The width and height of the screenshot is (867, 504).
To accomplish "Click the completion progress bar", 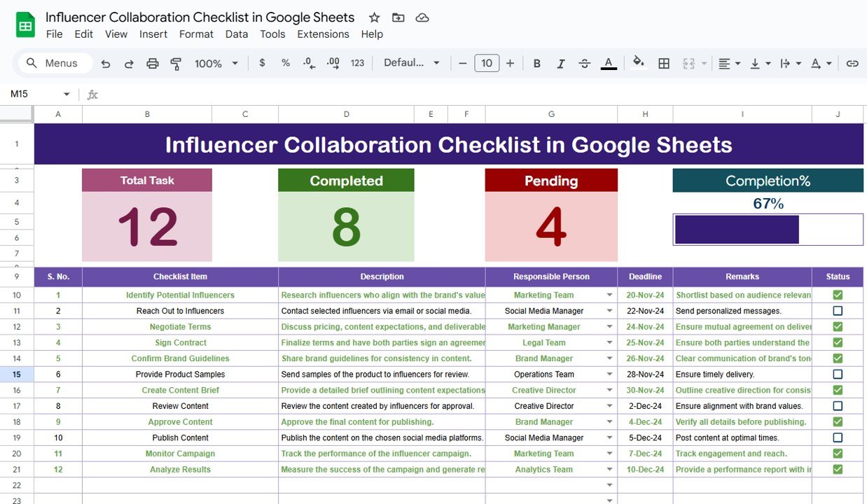I will tap(768, 230).
